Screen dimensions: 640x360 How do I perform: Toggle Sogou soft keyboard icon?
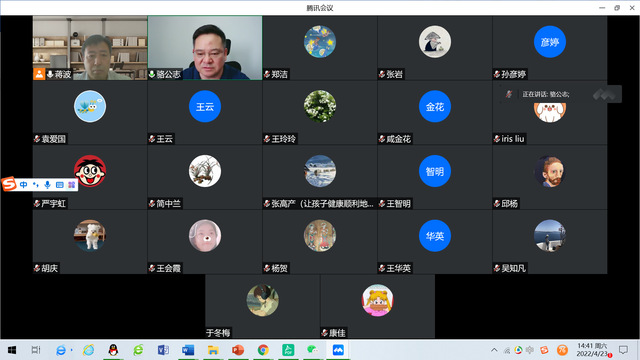pyautogui.click(x=60, y=185)
